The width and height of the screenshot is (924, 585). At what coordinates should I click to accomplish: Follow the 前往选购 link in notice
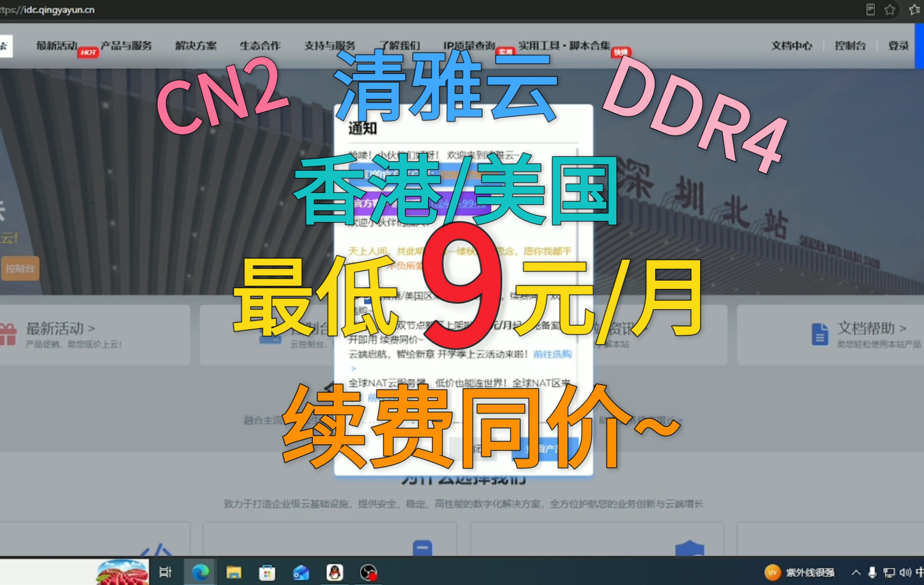[552, 354]
